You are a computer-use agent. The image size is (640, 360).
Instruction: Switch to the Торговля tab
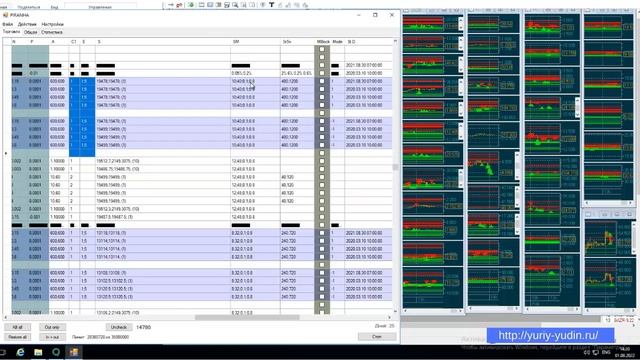tap(11, 32)
